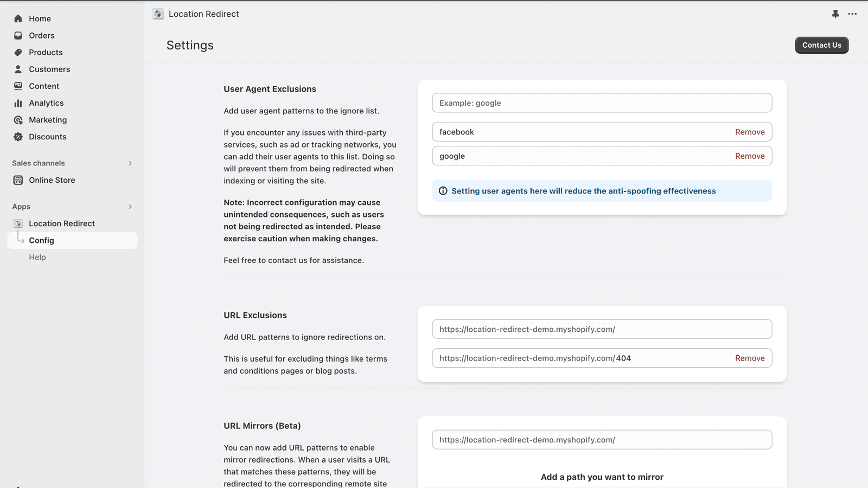This screenshot has height=488, width=868.
Task: Expand the Apps section
Action: (130, 207)
